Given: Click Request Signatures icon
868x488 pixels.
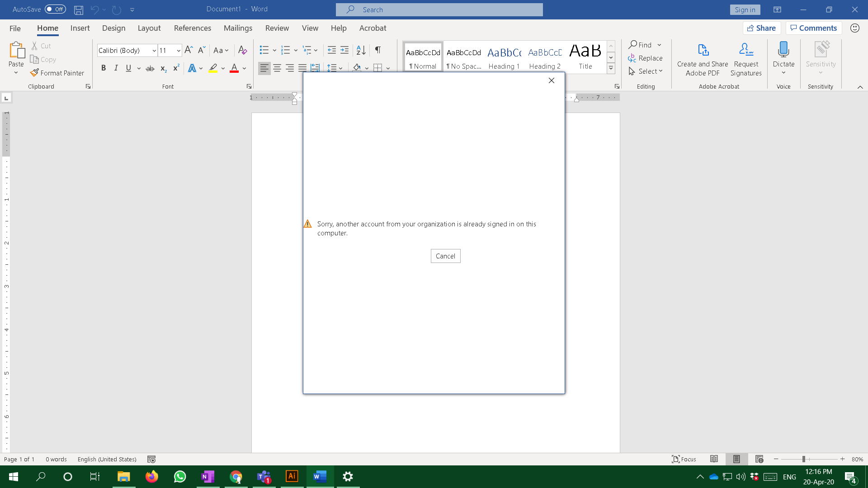Looking at the screenshot, I should (x=746, y=59).
